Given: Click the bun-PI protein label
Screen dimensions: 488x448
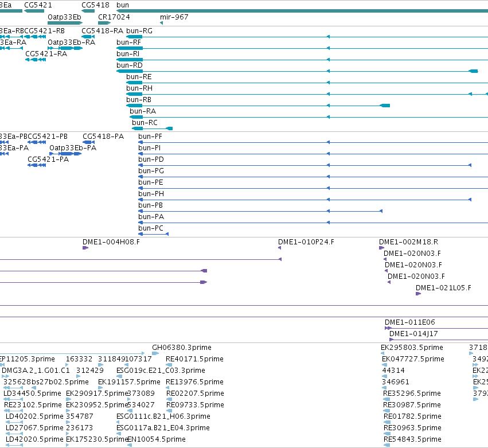Looking at the screenshot, I should tap(150, 148).
